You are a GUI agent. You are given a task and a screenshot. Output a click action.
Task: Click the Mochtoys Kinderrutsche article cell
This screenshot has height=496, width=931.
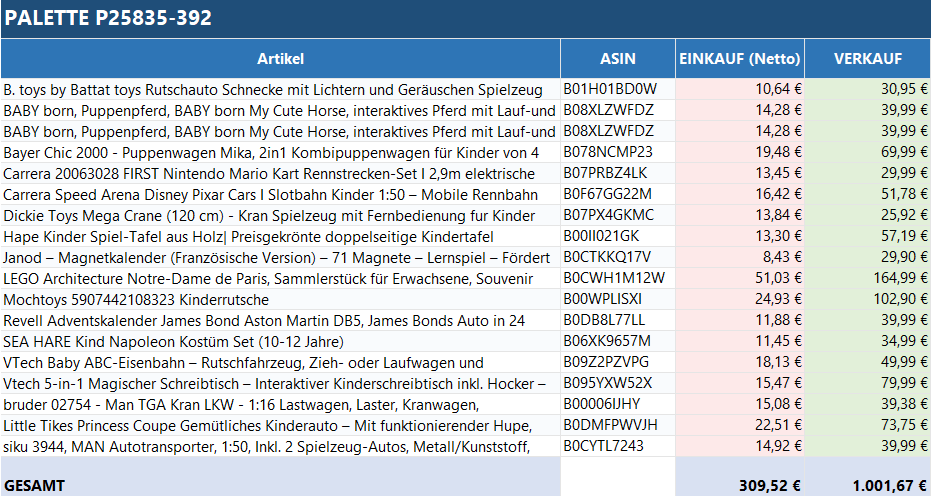point(137,299)
